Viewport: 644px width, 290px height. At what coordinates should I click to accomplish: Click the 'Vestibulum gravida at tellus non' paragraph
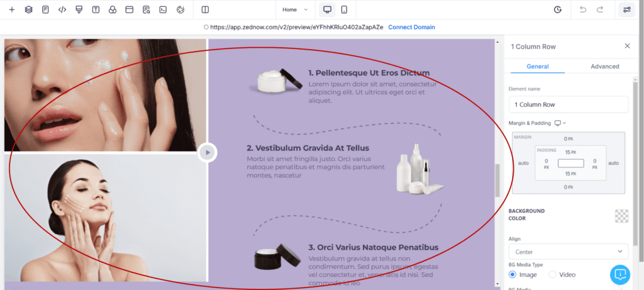373,270
